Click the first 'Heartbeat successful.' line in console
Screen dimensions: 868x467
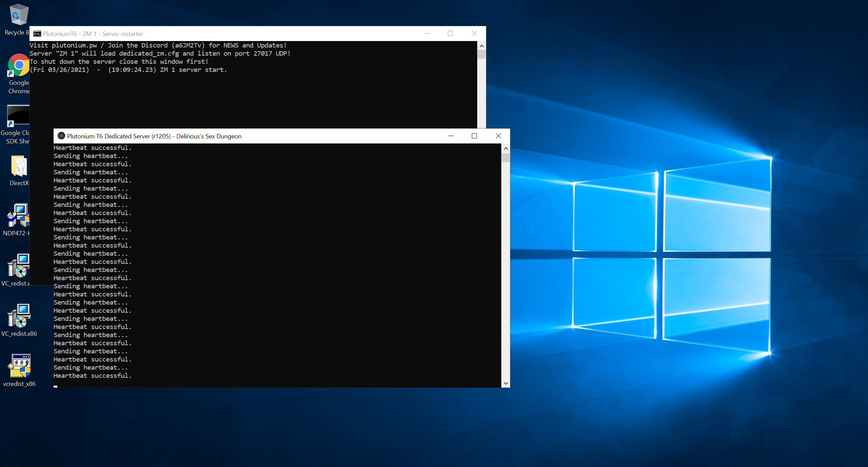click(92, 148)
